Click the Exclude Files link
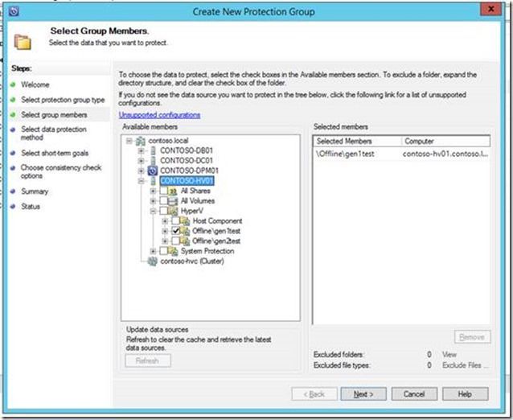This screenshot has height=420, width=513. click(x=465, y=365)
